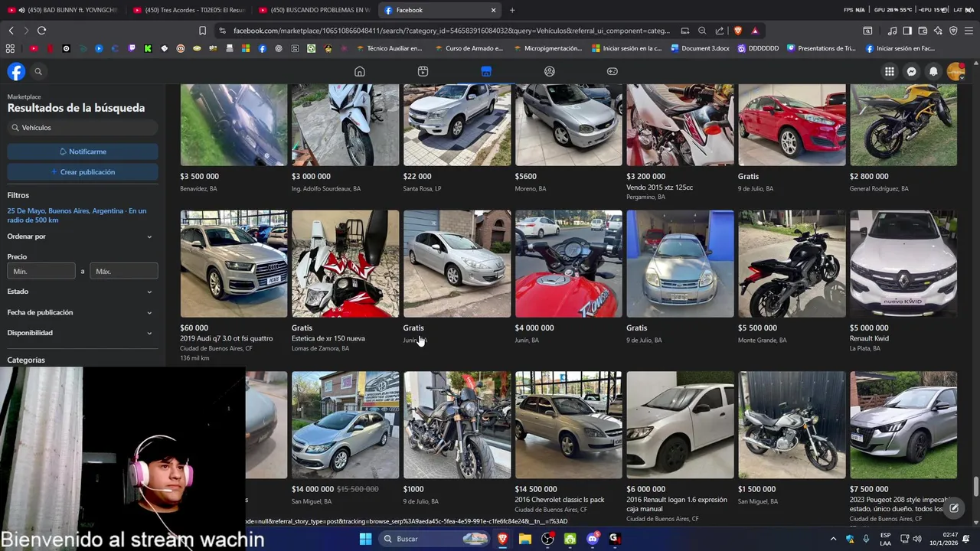Image resolution: width=980 pixels, height=551 pixels.
Task: Open the $14 000 000 San Miguel car listing
Action: click(x=345, y=425)
